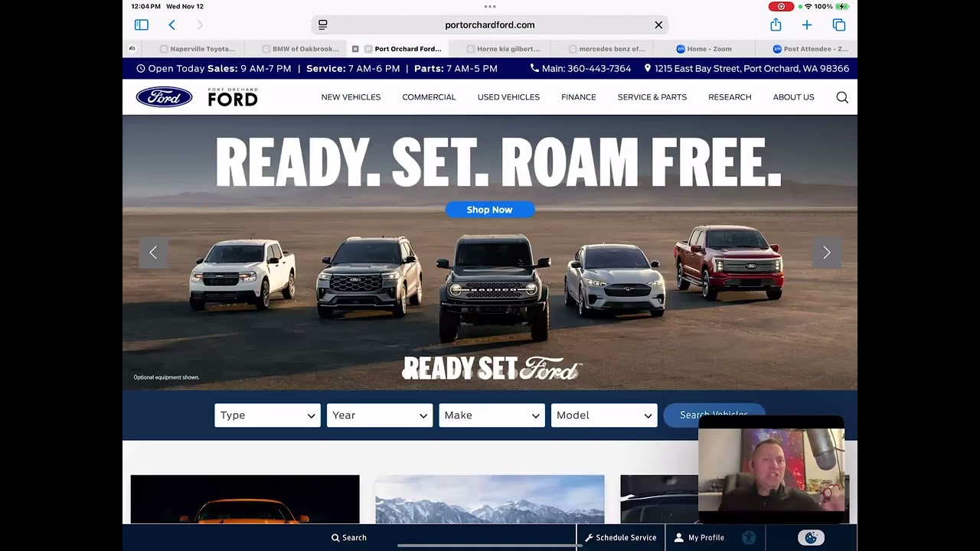Switch to Home - Zoom tab

[x=704, y=48]
